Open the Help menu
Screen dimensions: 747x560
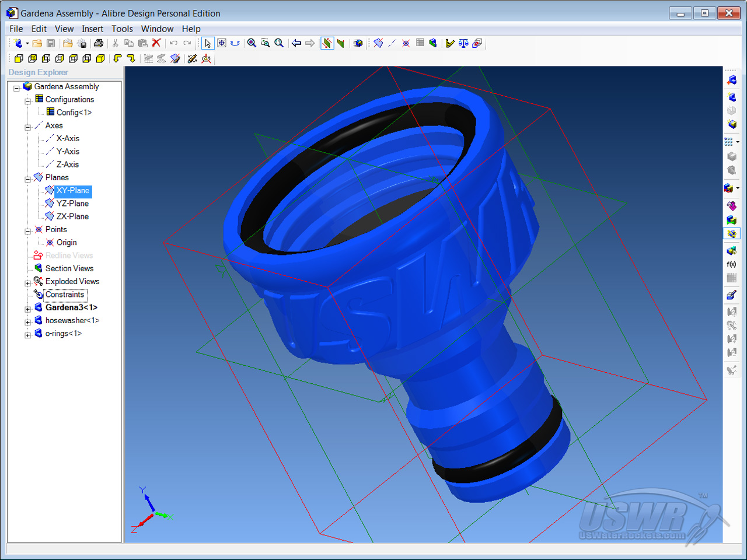coord(191,29)
